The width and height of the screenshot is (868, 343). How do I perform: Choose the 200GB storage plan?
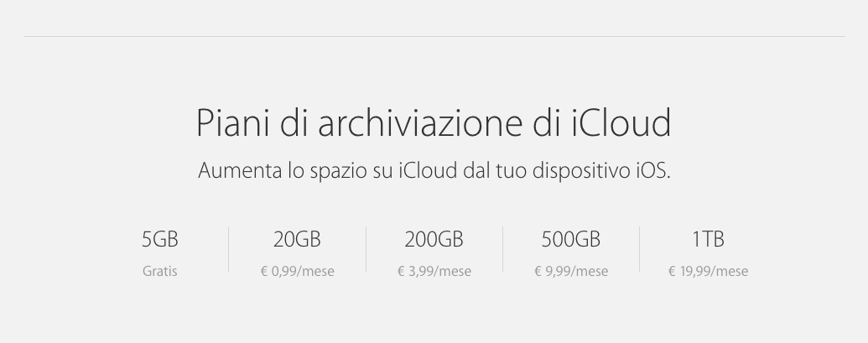click(x=434, y=240)
